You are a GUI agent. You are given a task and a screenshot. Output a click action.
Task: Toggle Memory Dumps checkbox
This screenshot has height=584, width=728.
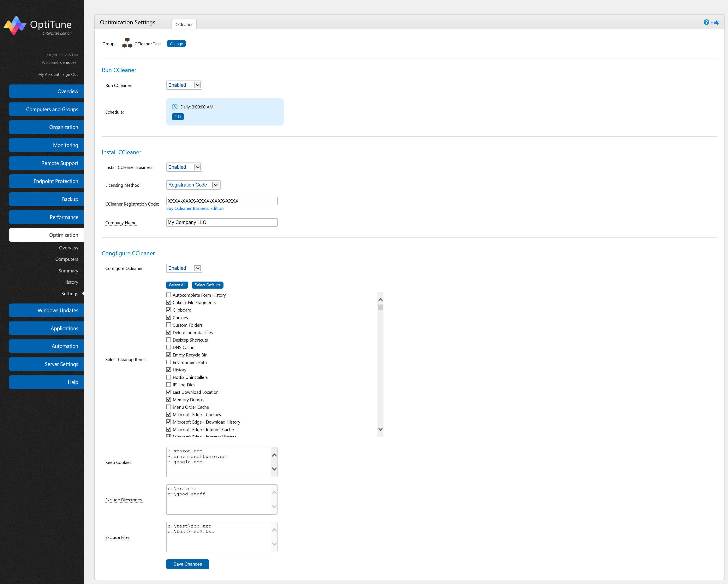[x=168, y=400]
